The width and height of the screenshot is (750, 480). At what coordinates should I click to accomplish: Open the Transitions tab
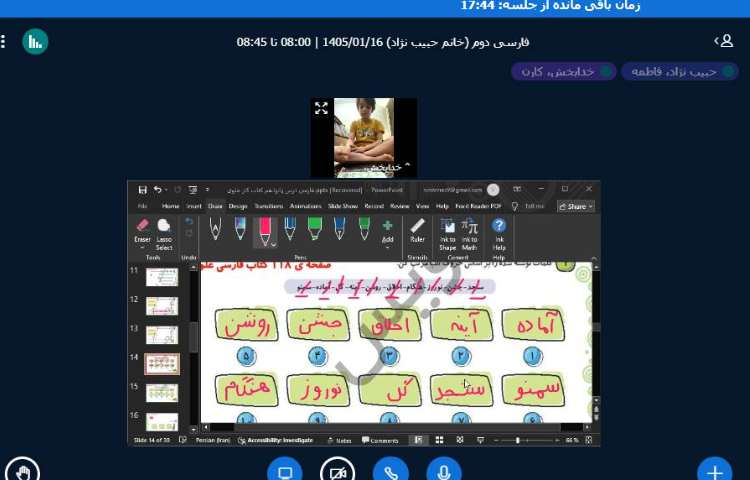(268, 206)
